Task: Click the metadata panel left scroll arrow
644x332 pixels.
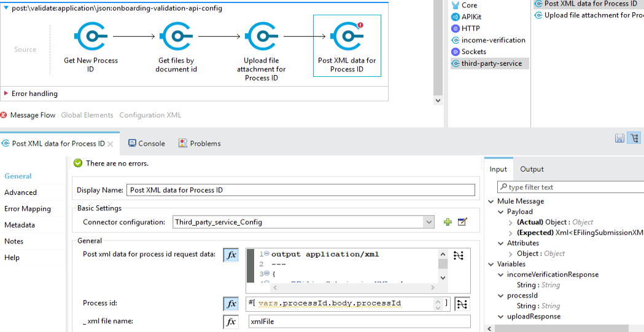Action: pos(489,328)
